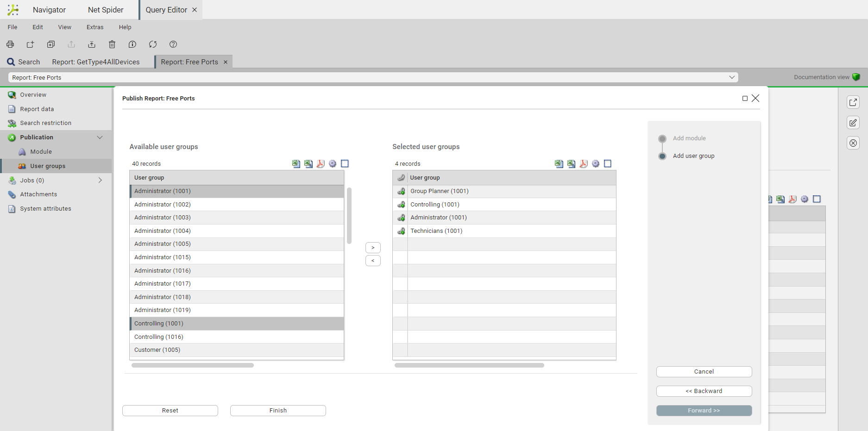Viewport: 868px width, 431px height.
Task: Collapse the Publication section in sidebar
Action: (x=100, y=137)
